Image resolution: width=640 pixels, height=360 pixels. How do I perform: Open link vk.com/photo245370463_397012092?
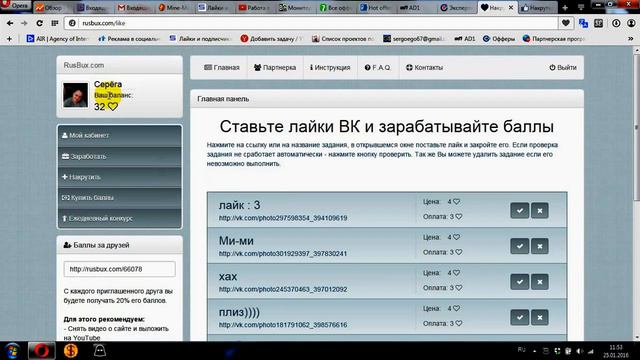(x=283, y=289)
